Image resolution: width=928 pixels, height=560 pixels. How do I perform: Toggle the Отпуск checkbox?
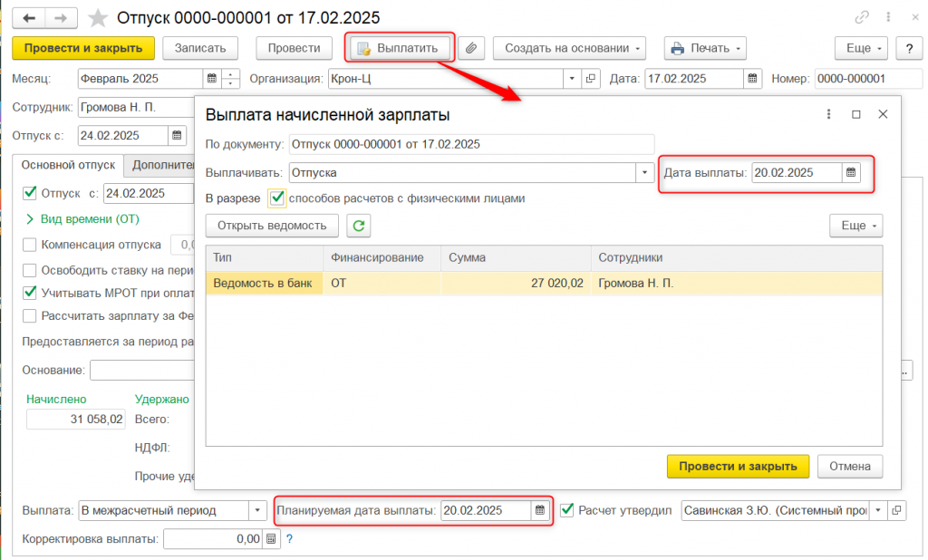(x=30, y=193)
